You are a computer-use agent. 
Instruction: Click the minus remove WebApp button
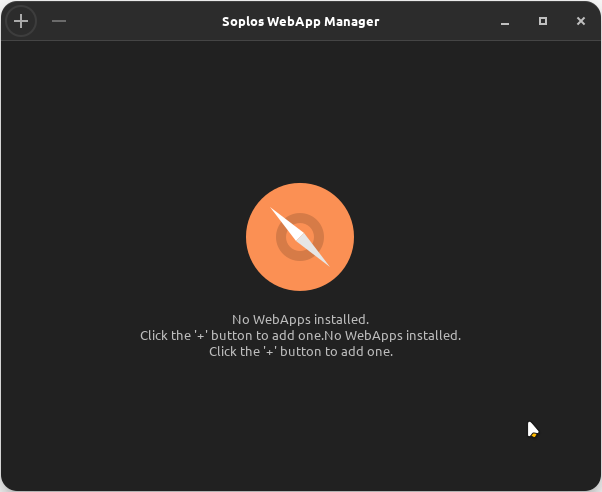click(59, 21)
